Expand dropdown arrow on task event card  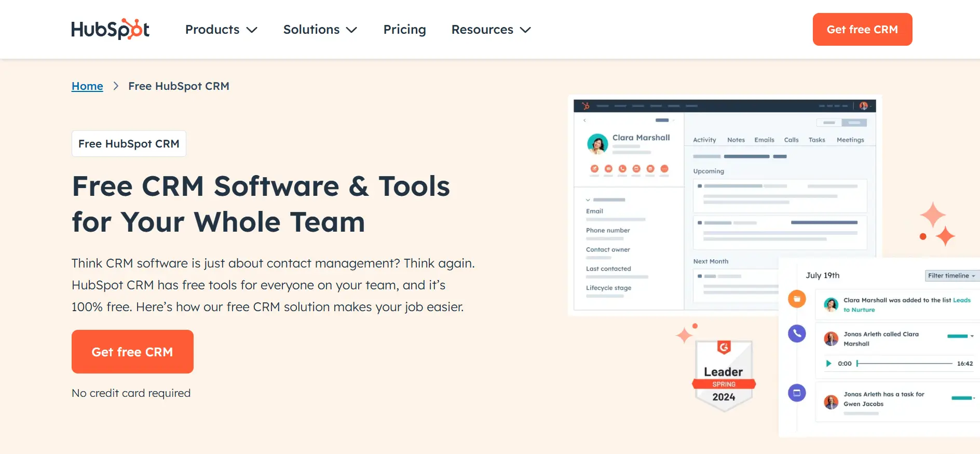click(x=974, y=398)
